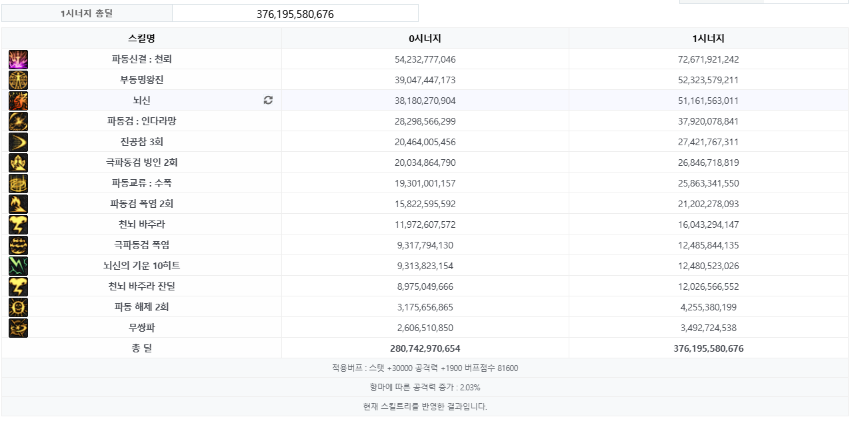Viewport: 868px width, 427px height.
Task: Click the 파동 해제 2회 skill icon
Action: [x=18, y=307]
